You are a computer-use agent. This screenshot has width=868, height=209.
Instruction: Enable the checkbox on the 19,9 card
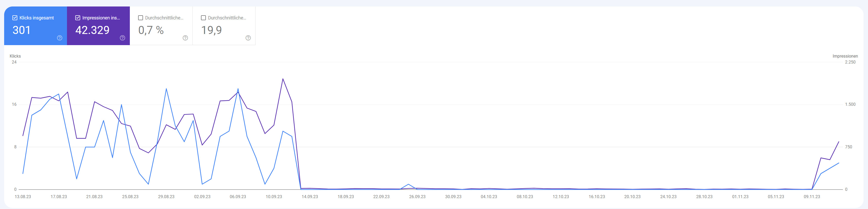point(203,18)
